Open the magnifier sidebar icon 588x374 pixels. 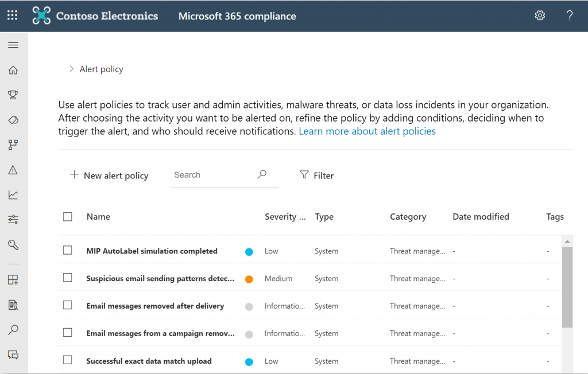click(x=13, y=330)
